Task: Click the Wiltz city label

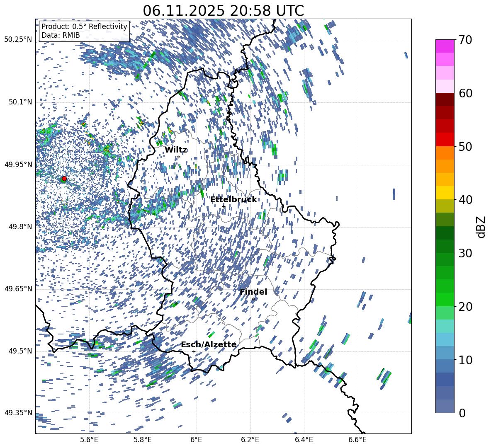Action: click(x=176, y=150)
